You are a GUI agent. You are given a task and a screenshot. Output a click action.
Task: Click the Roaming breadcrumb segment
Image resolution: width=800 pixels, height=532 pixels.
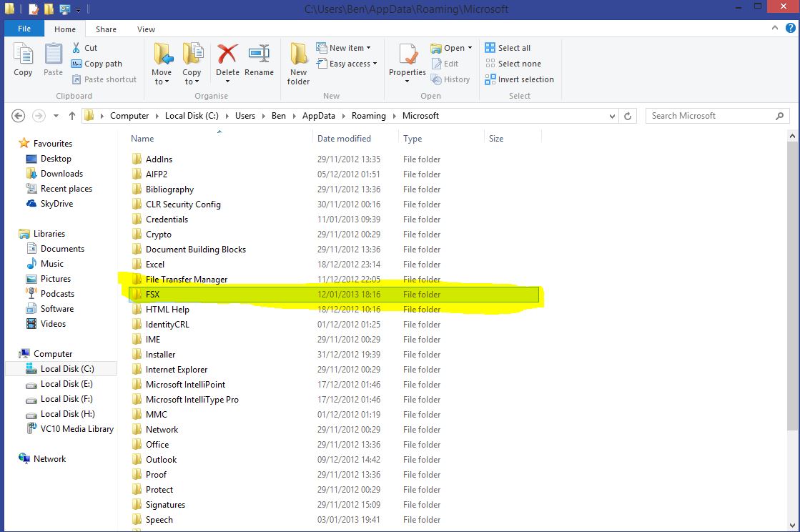tap(368, 116)
